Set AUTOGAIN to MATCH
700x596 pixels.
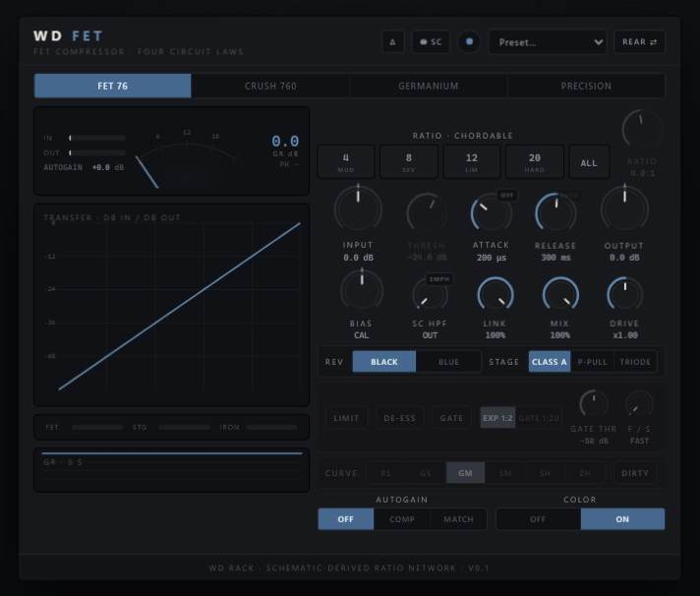pos(458,519)
